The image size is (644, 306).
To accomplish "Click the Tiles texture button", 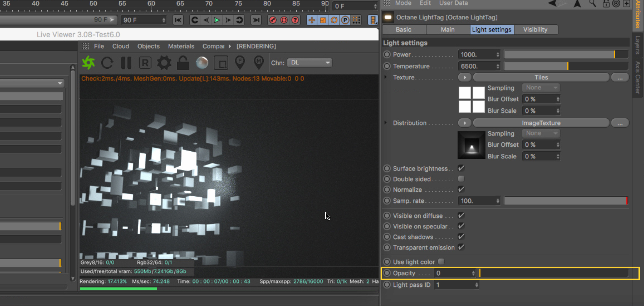I will [541, 77].
